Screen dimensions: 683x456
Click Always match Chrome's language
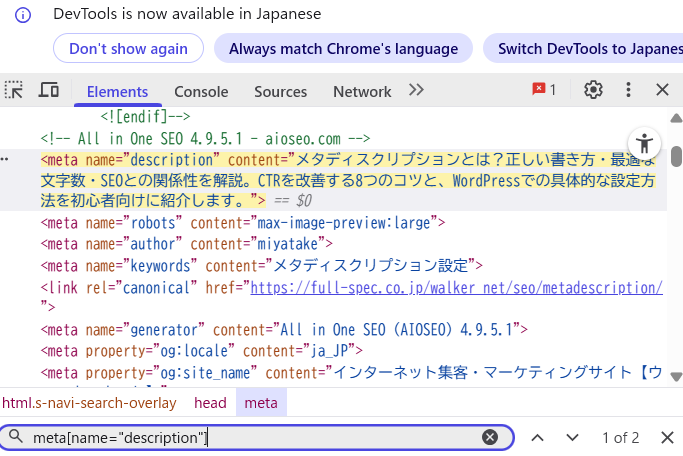(x=343, y=48)
